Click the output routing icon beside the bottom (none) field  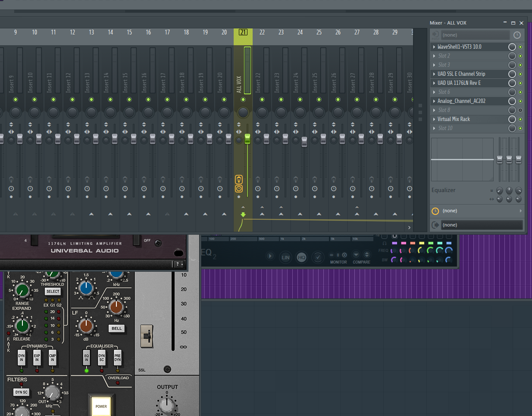pyautogui.click(x=435, y=225)
